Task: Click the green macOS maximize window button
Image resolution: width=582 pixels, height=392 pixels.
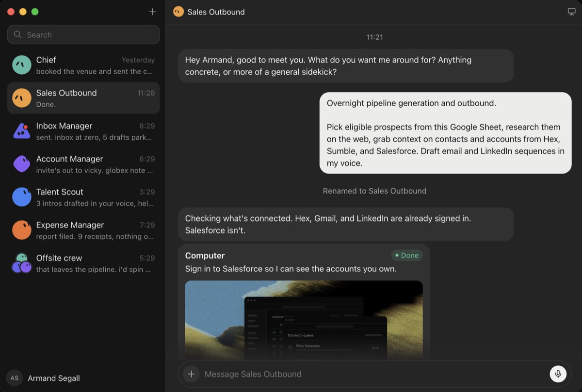Action: click(x=34, y=12)
